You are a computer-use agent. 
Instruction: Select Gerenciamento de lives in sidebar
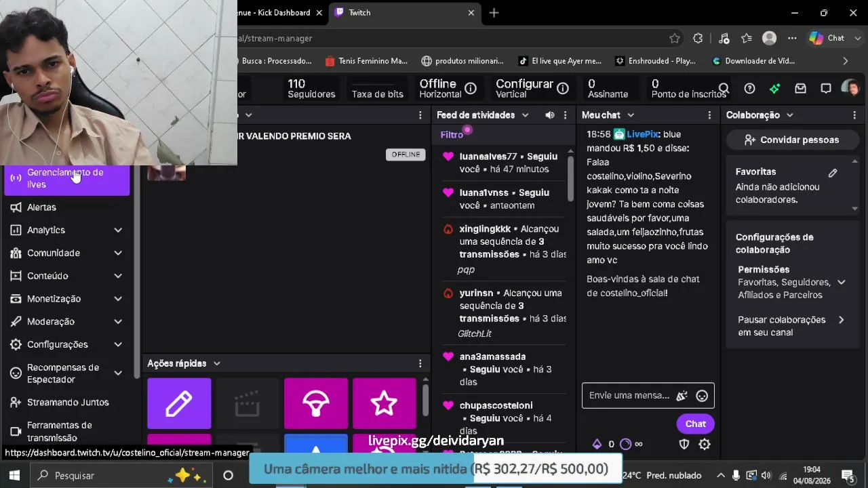(x=67, y=178)
